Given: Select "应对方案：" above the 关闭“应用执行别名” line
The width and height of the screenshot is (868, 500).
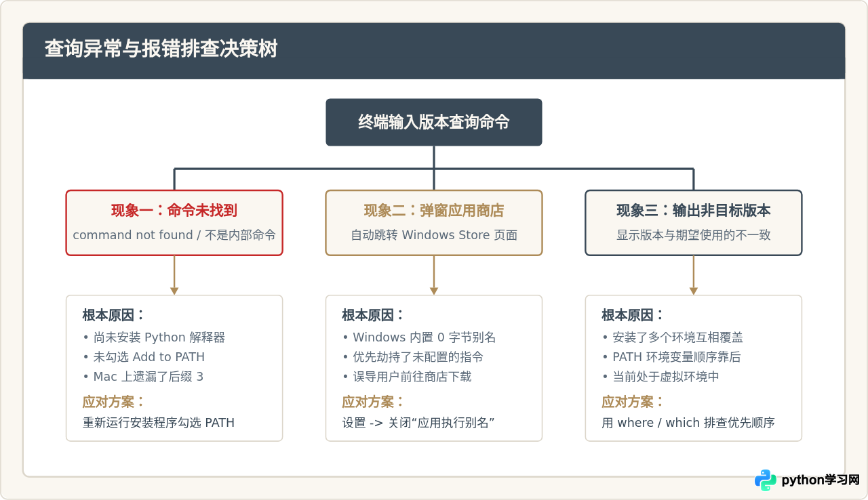Looking at the screenshot, I should point(374,402).
